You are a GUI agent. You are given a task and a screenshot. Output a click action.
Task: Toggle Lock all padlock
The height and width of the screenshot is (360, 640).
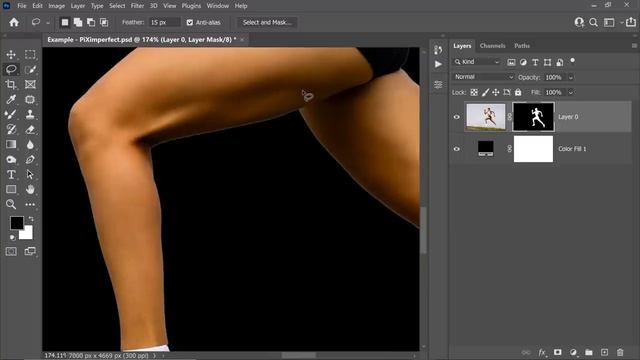(x=518, y=92)
